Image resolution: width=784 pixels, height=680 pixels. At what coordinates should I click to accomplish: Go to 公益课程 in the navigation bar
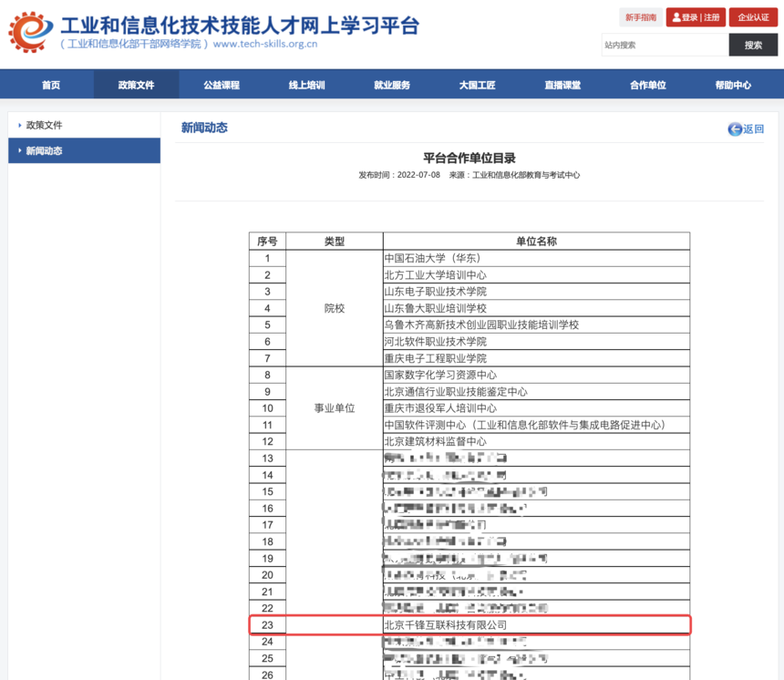(x=222, y=85)
